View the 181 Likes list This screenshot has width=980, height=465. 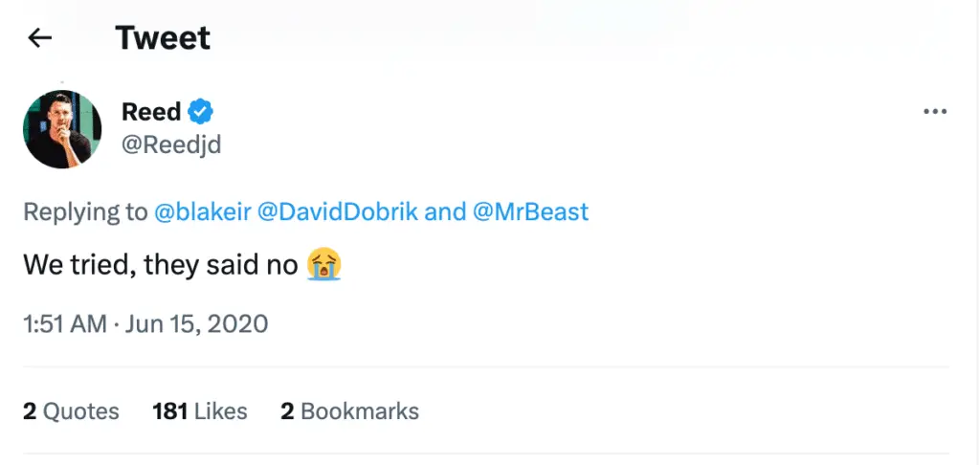(200, 411)
